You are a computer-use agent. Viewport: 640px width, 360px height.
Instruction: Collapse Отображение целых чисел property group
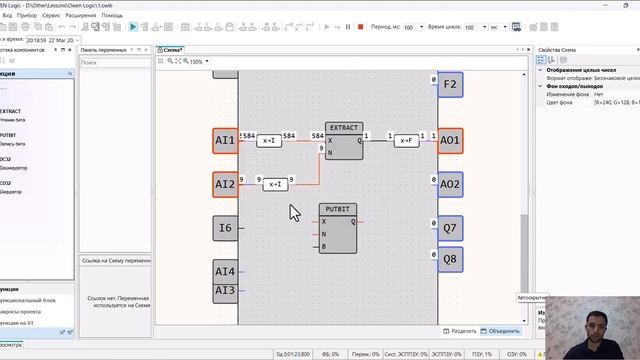[540, 70]
